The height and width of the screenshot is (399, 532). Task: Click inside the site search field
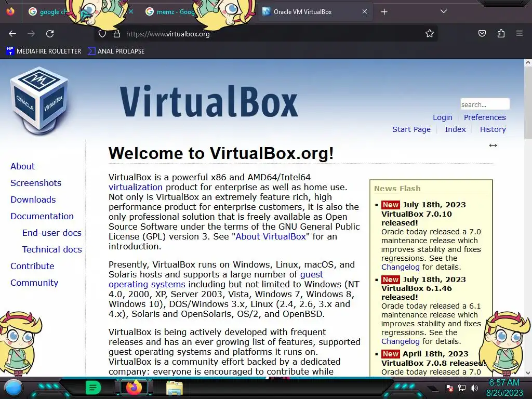pos(485,104)
